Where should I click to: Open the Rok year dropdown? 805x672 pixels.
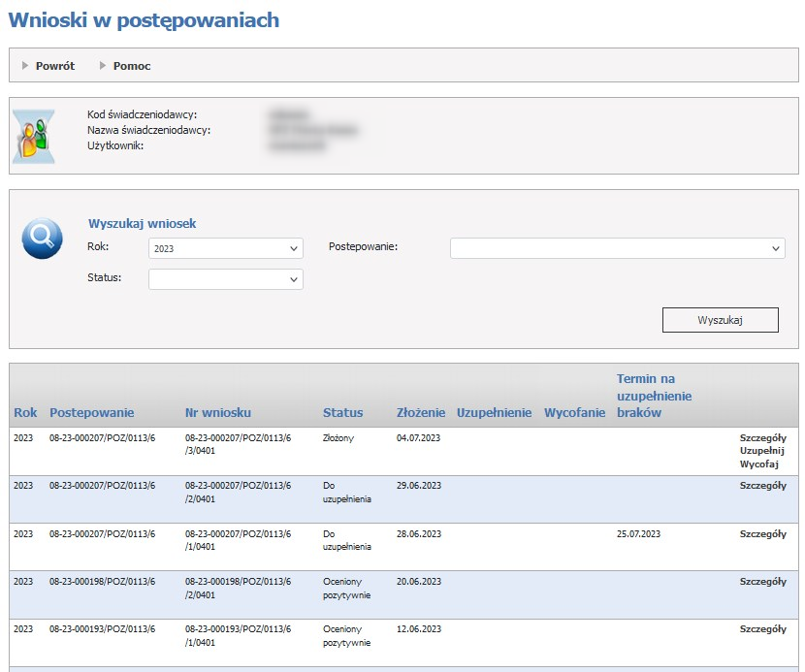coord(226,249)
